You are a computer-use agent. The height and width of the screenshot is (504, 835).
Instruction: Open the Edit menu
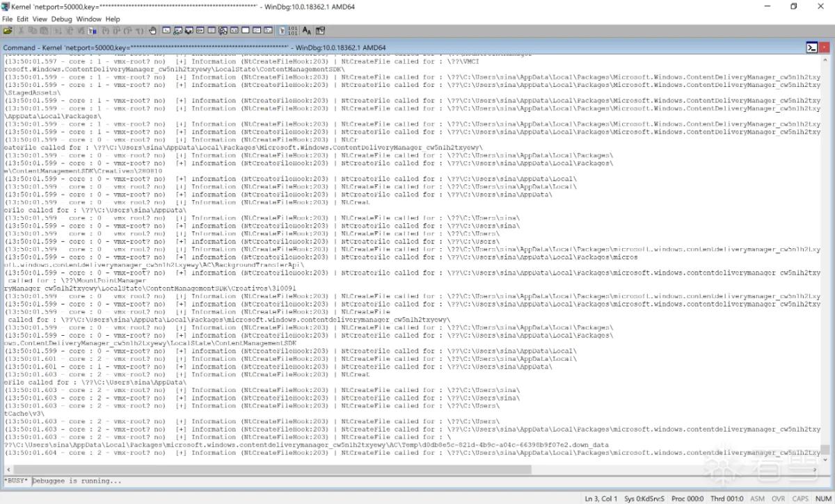tap(23, 19)
